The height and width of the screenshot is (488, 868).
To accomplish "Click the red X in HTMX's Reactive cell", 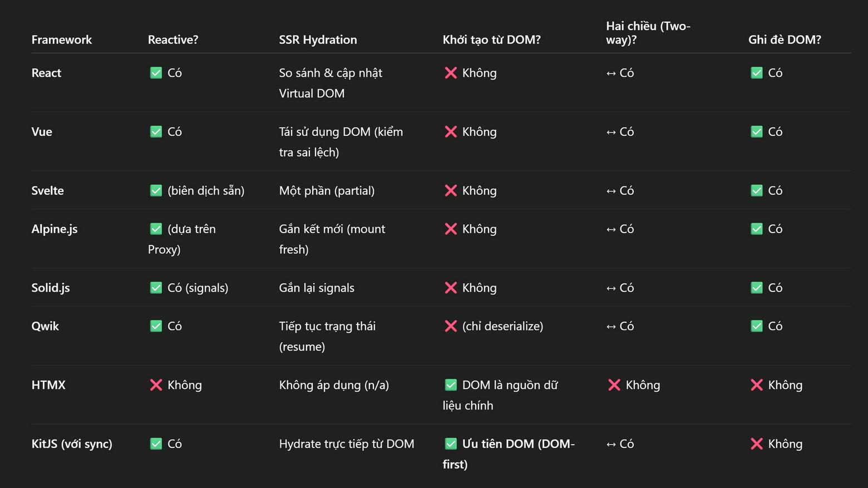I will (x=156, y=385).
